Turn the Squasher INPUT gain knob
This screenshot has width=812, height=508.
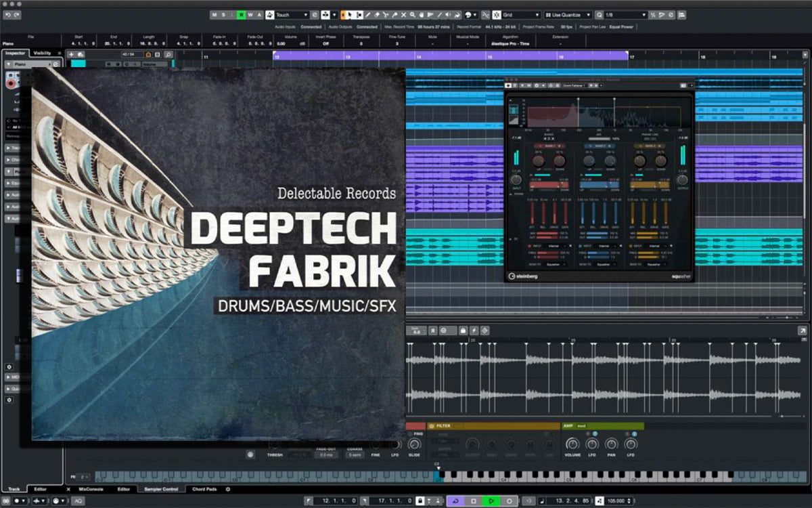click(516, 179)
